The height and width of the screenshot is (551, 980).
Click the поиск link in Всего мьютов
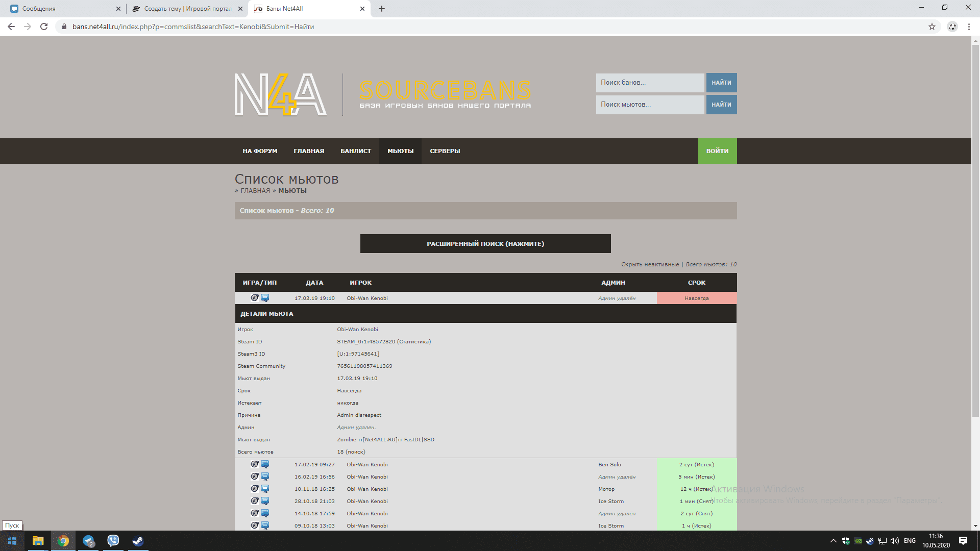[x=356, y=452]
